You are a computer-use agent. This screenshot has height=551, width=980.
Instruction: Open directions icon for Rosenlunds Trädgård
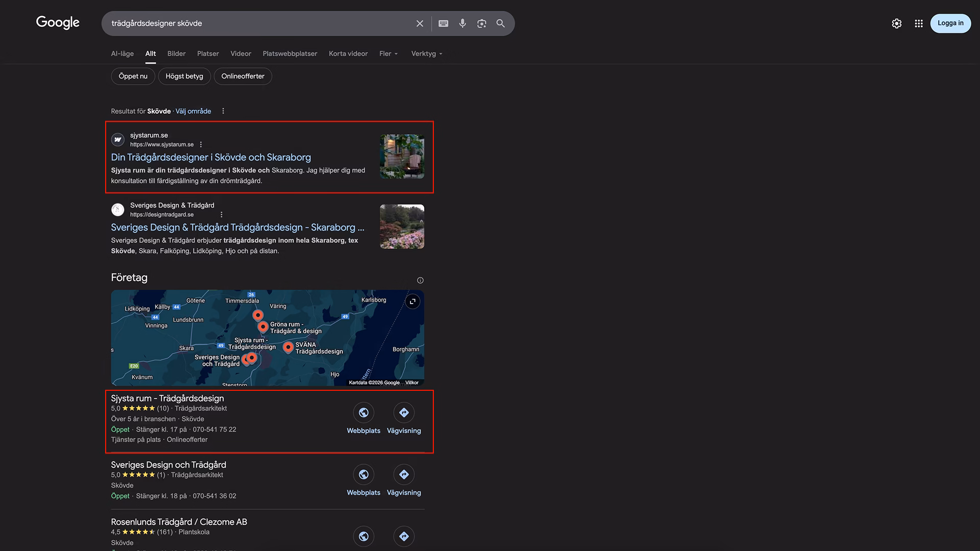[x=404, y=536]
